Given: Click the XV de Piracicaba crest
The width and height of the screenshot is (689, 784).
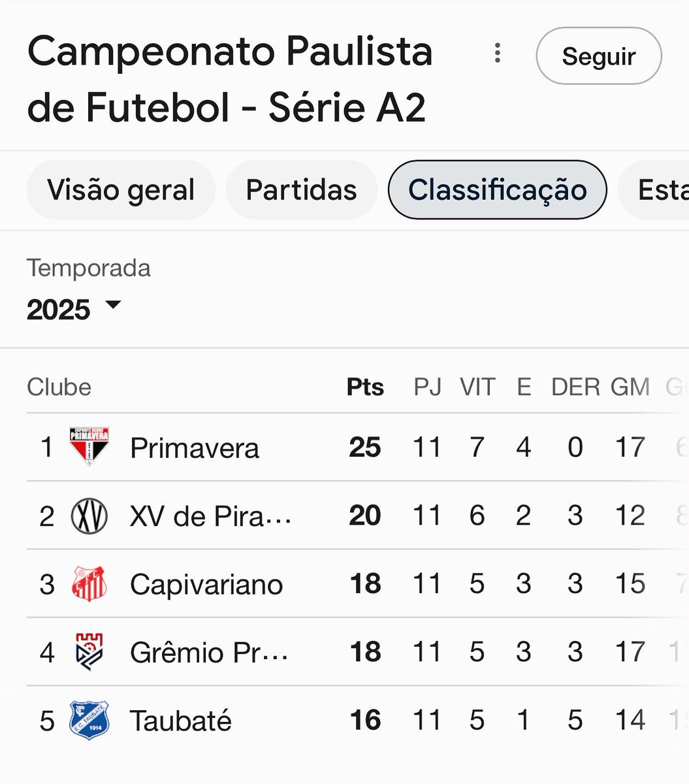Looking at the screenshot, I should [x=89, y=515].
